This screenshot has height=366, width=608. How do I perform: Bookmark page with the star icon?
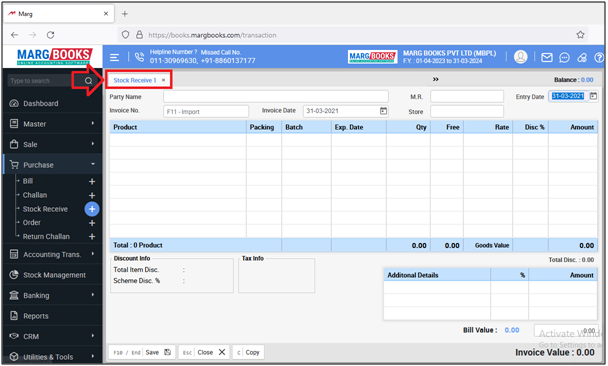580,35
